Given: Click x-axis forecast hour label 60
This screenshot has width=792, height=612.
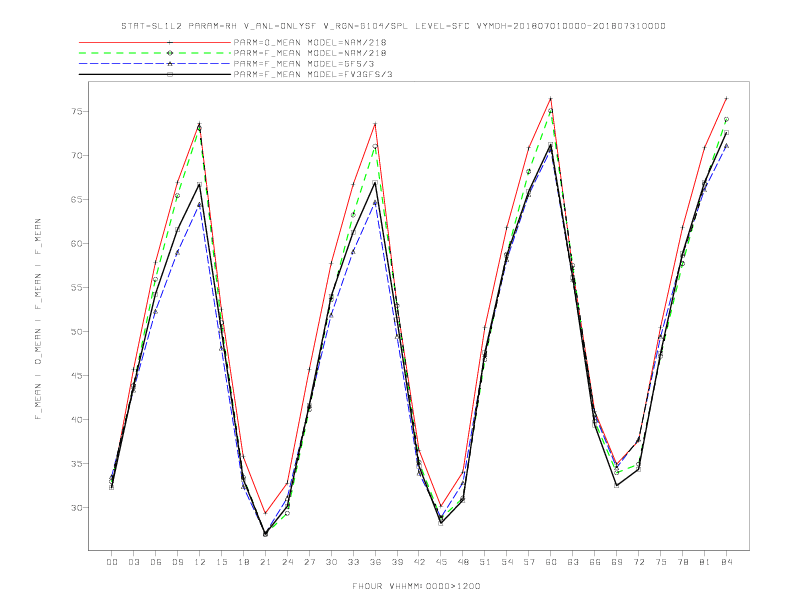Looking at the screenshot, I should [551, 562].
